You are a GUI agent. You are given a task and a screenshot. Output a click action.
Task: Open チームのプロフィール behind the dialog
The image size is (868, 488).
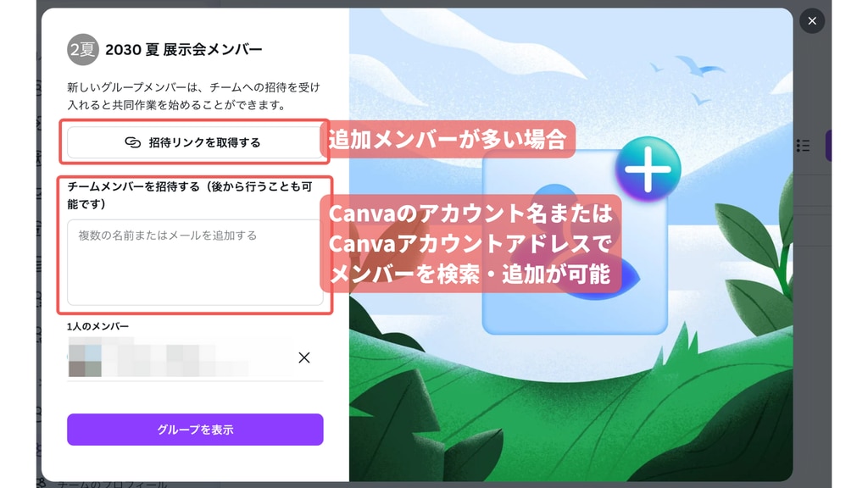[x=112, y=485]
